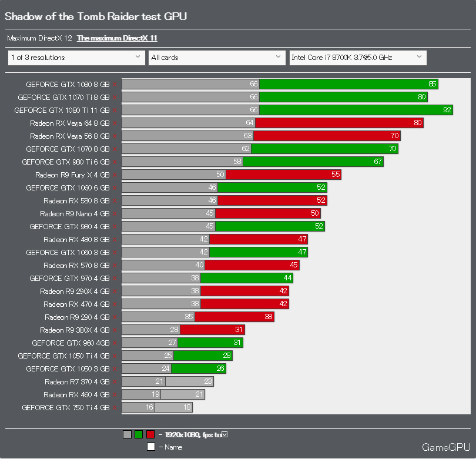Open the Intel Core i7 8700K processor dropdown
476x459 pixels.
(358, 58)
